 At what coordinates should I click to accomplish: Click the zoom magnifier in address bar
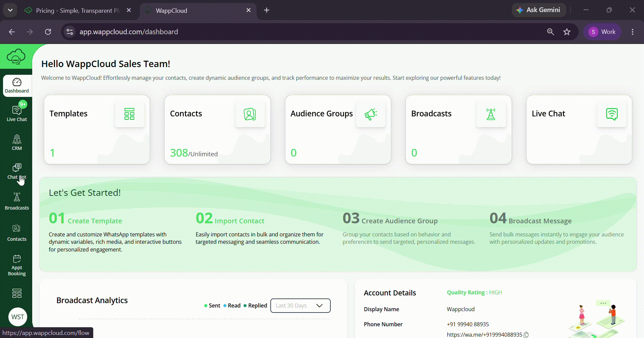(x=550, y=32)
